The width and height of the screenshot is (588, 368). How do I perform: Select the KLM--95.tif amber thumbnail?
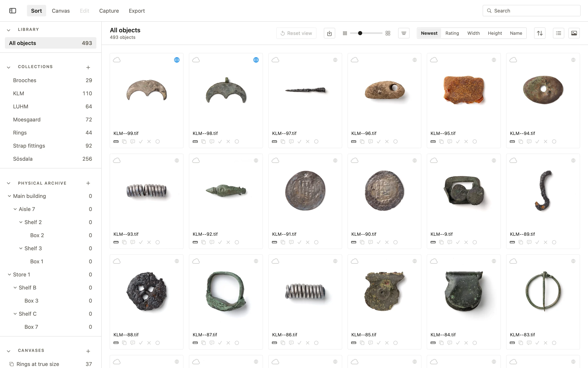464,90
